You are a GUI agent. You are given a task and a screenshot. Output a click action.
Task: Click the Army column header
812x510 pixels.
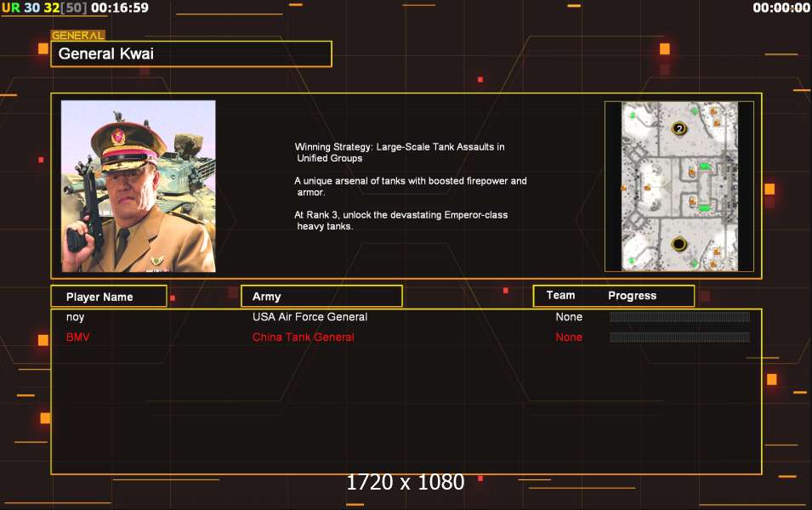click(x=321, y=296)
